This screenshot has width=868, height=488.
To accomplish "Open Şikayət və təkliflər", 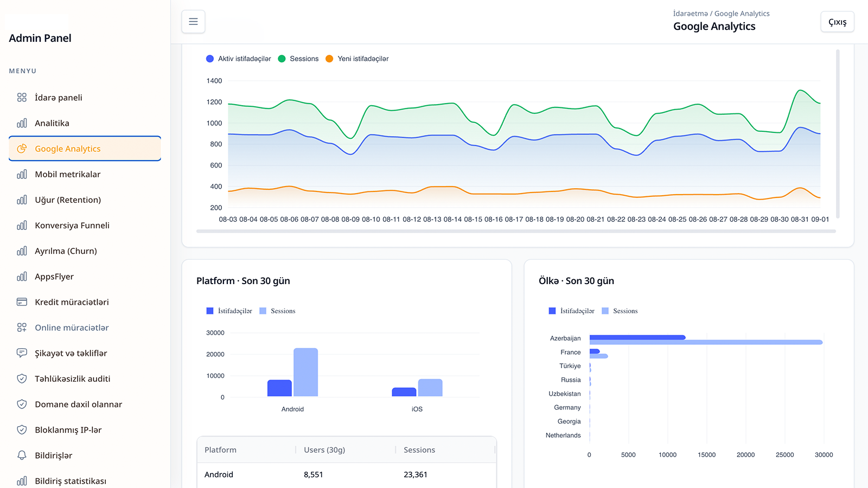I will coord(85,353).
